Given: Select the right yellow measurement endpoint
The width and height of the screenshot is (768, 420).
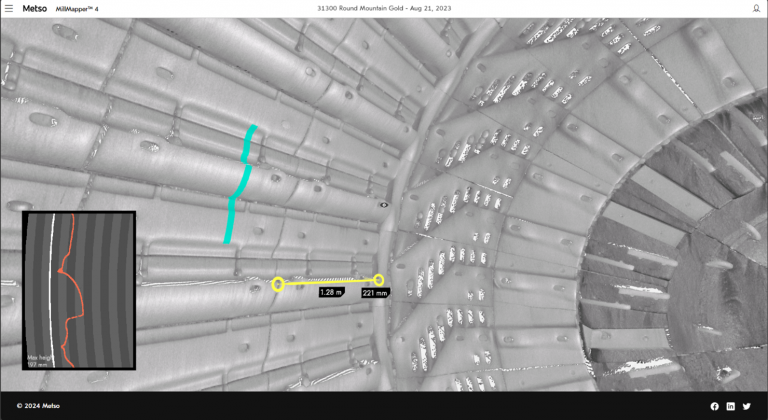Looking at the screenshot, I should click(378, 280).
